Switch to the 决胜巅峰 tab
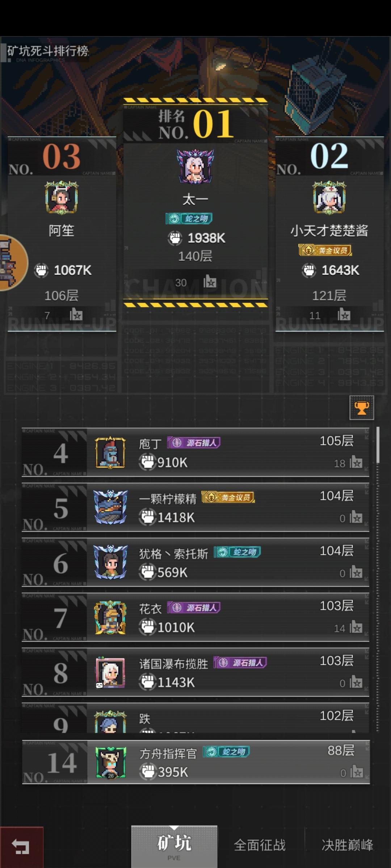The width and height of the screenshot is (391, 868). 347,845
